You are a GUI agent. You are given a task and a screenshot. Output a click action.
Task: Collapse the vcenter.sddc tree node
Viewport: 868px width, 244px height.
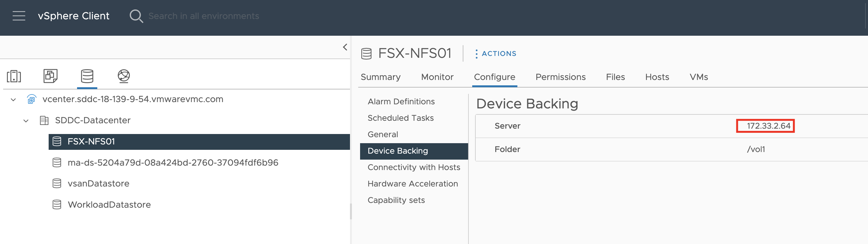pyautogui.click(x=14, y=100)
